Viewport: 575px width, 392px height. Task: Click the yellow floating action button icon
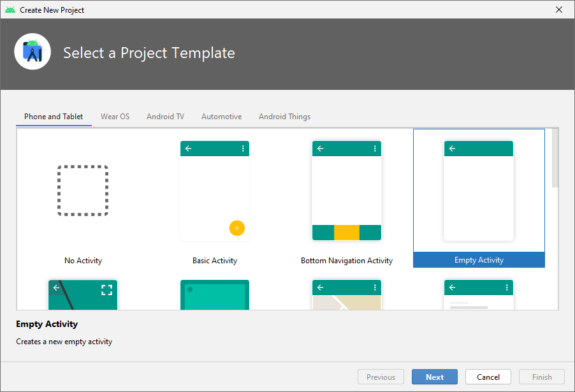[237, 228]
